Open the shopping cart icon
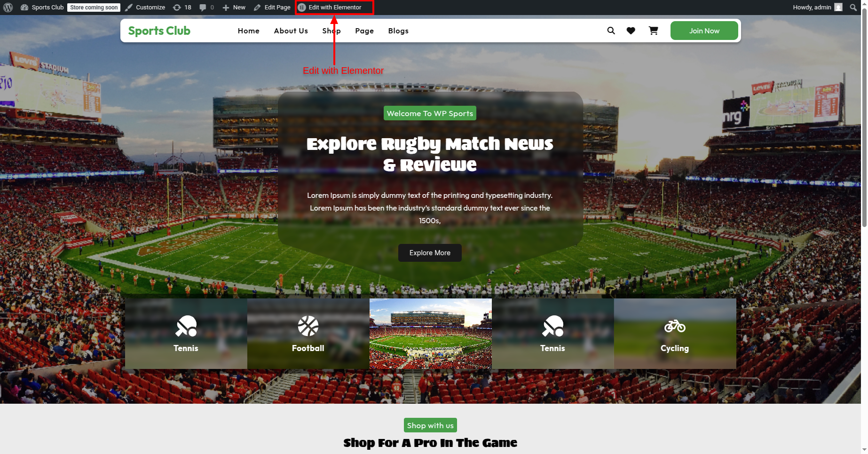The image size is (868, 454). pyautogui.click(x=653, y=31)
